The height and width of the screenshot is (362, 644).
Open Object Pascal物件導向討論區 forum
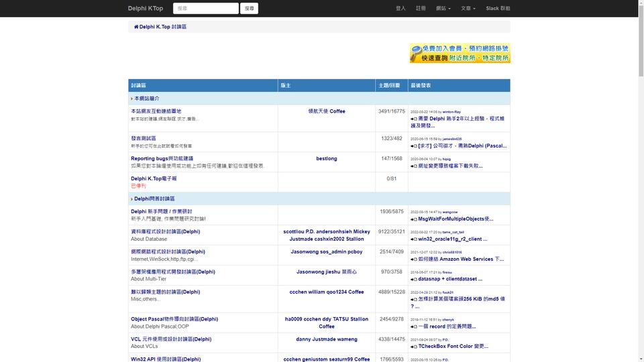click(x=174, y=319)
